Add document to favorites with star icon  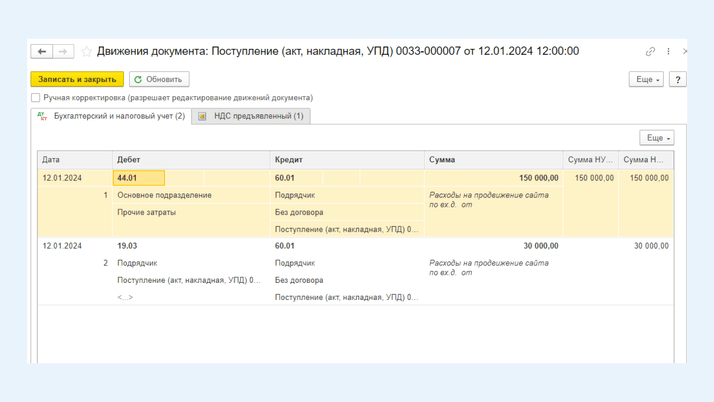tap(87, 51)
